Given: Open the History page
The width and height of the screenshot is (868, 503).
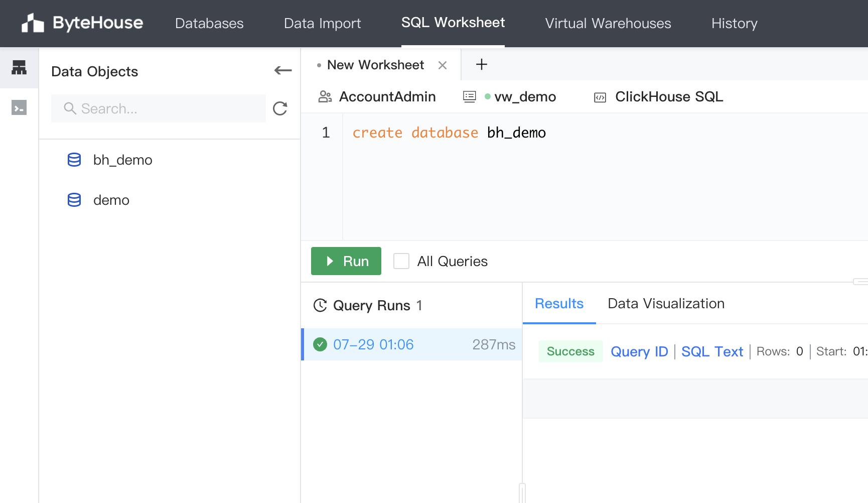Looking at the screenshot, I should [x=735, y=23].
